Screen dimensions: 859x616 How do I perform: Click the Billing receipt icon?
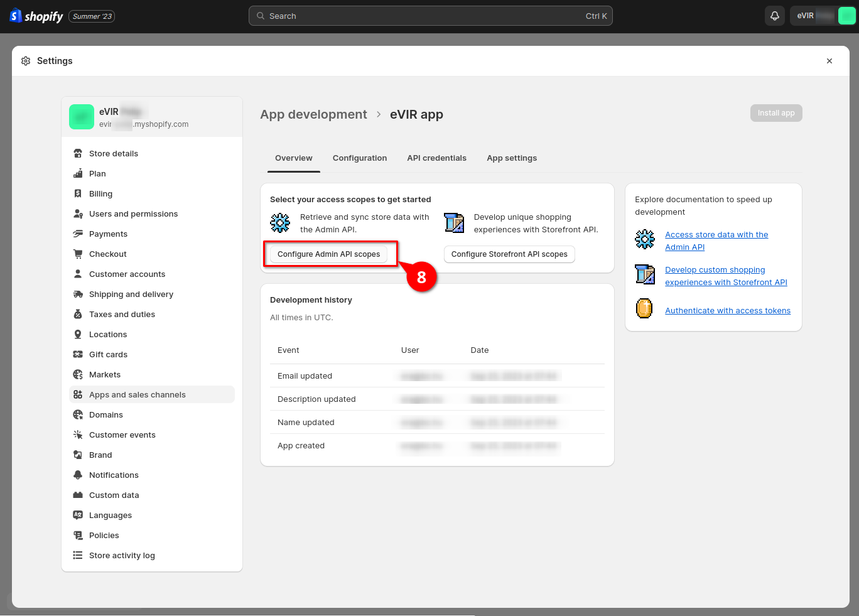tap(78, 193)
